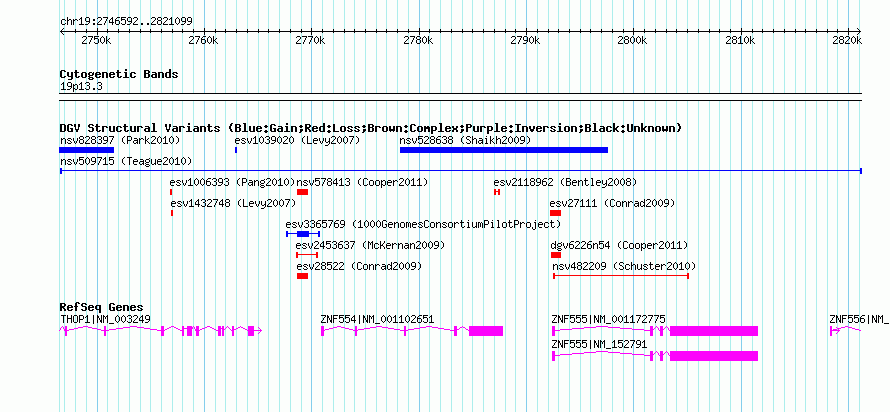Click the 2790k ruler tick label
Screen dimensions: 890x412
525,41
